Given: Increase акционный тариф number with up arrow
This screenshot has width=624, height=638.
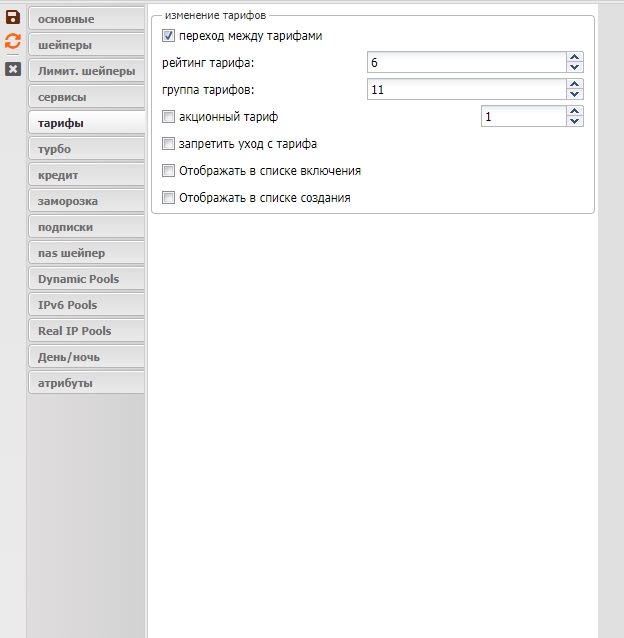Looking at the screenshot, I should [x=574, y=112].
